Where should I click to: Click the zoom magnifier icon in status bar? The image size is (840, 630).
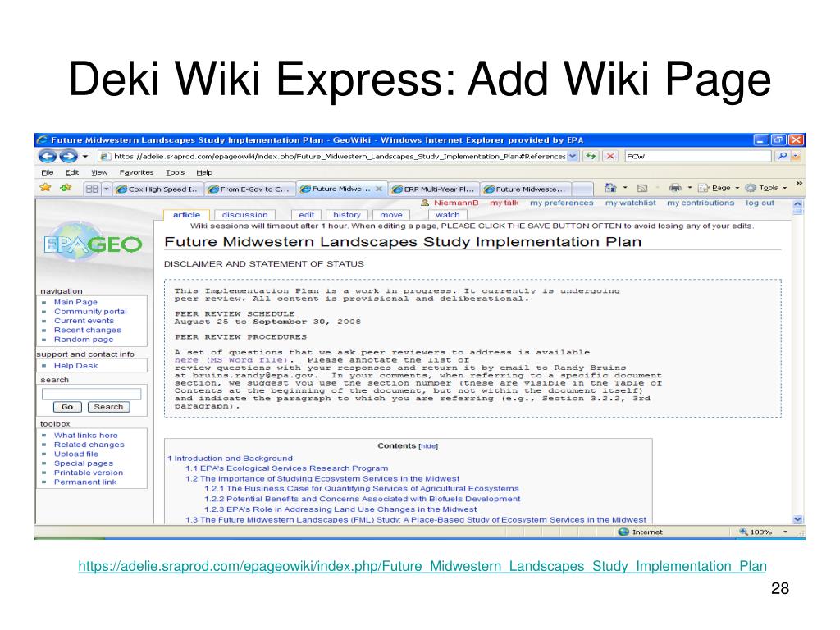(x=743, y=532)
